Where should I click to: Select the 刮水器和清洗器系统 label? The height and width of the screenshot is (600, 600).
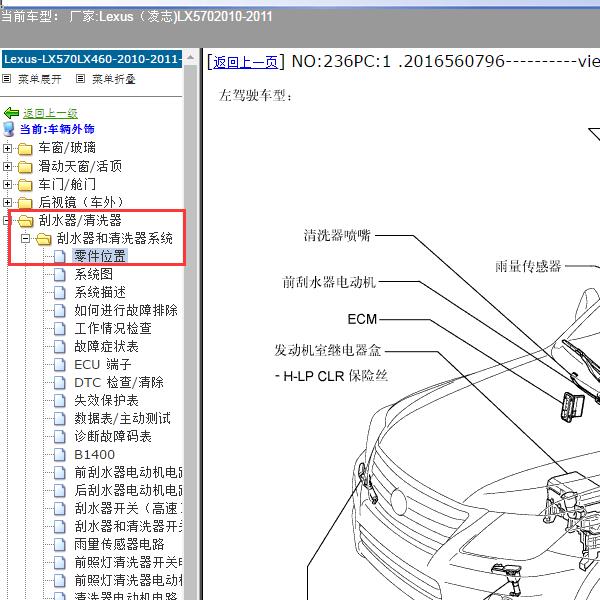coord(115,238)
